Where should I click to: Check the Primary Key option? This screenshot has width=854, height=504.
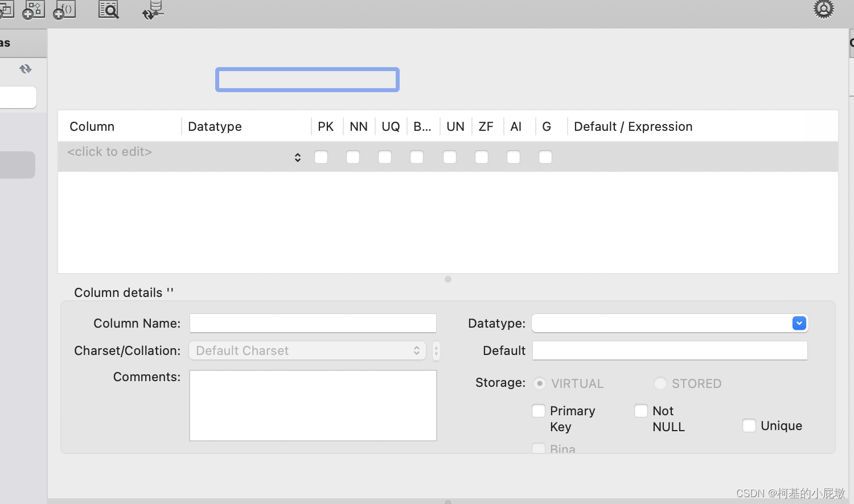pyautogui.click(x=539, y=411)
